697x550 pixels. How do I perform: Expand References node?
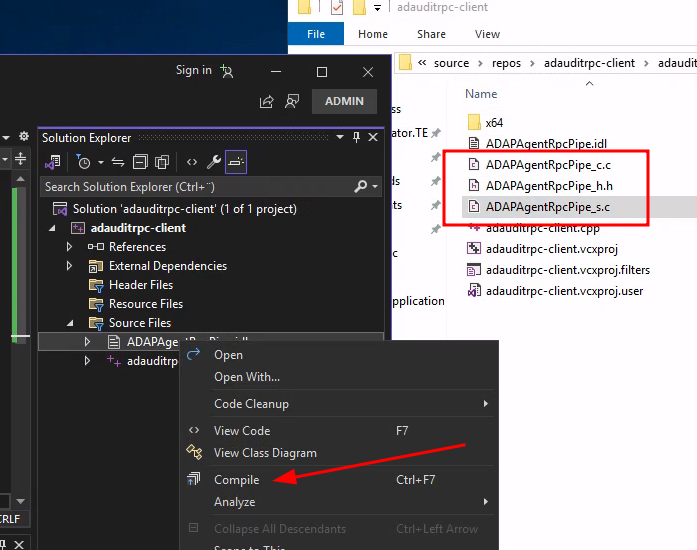pyautogui.click(x=69, y=247)
